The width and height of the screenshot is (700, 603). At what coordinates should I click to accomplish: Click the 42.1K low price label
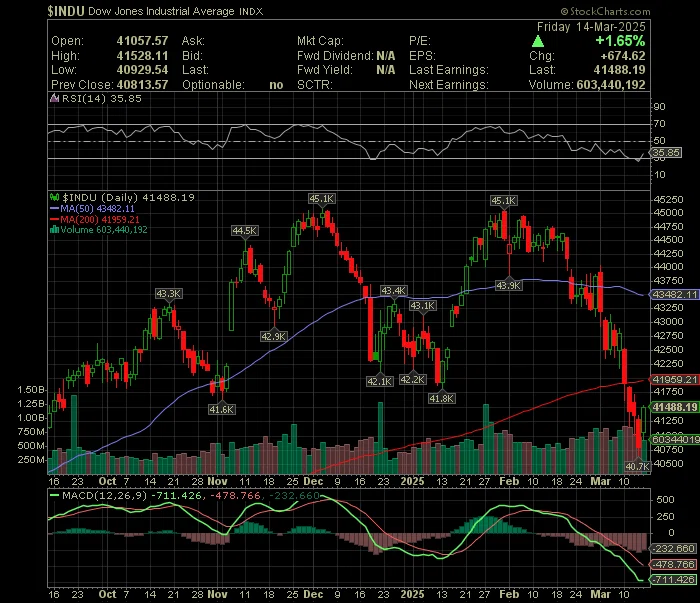click(x=379, y=382)
